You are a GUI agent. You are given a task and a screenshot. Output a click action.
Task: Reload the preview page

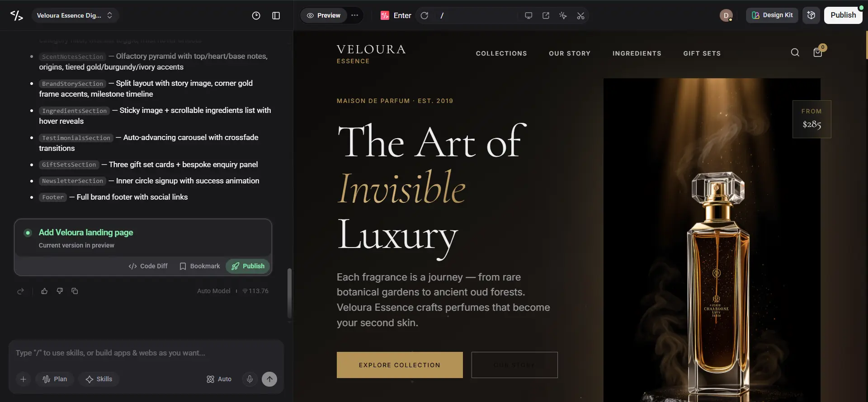[x=424, y=15]
